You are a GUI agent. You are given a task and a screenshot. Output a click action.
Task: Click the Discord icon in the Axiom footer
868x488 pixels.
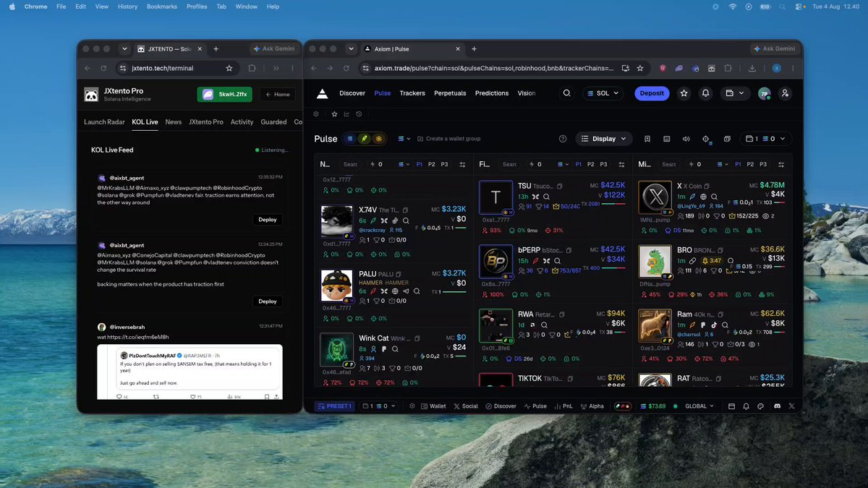click(777, 406)
